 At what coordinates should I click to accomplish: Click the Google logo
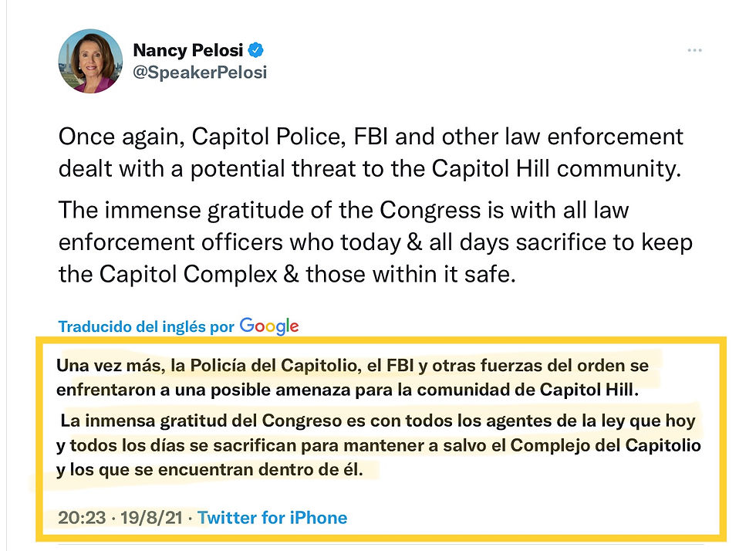268,326
